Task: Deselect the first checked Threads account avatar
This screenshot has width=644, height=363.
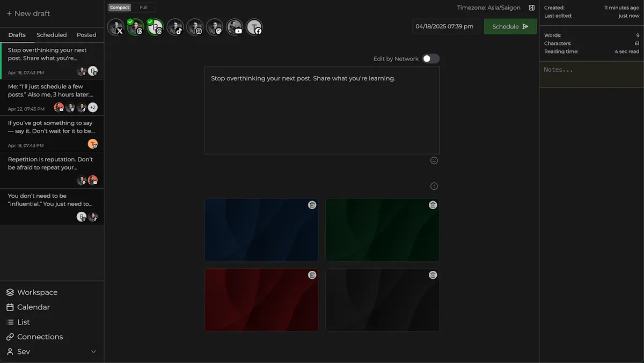Action: (x=135, y=27)
